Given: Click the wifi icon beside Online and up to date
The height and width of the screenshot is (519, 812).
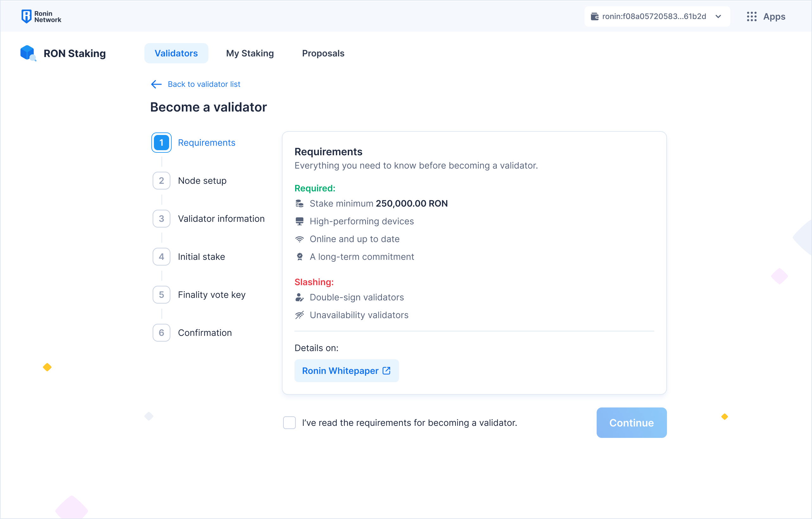Looking at the screenshot, I should [x=300, y=239].
